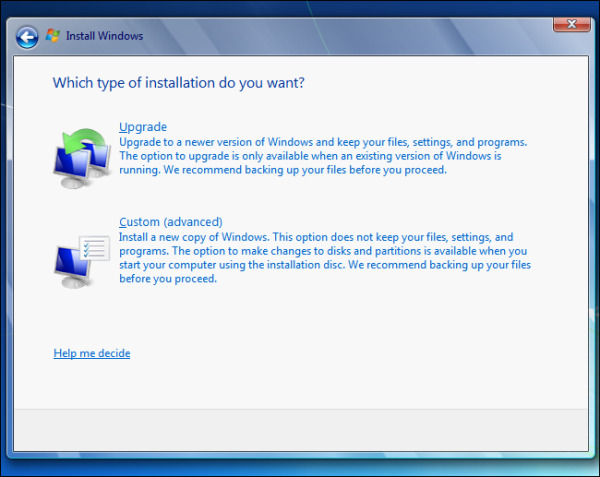Click the 'Install Windows' title text
The width and height of the screenshot is (600, 477).
coord(104,36)
